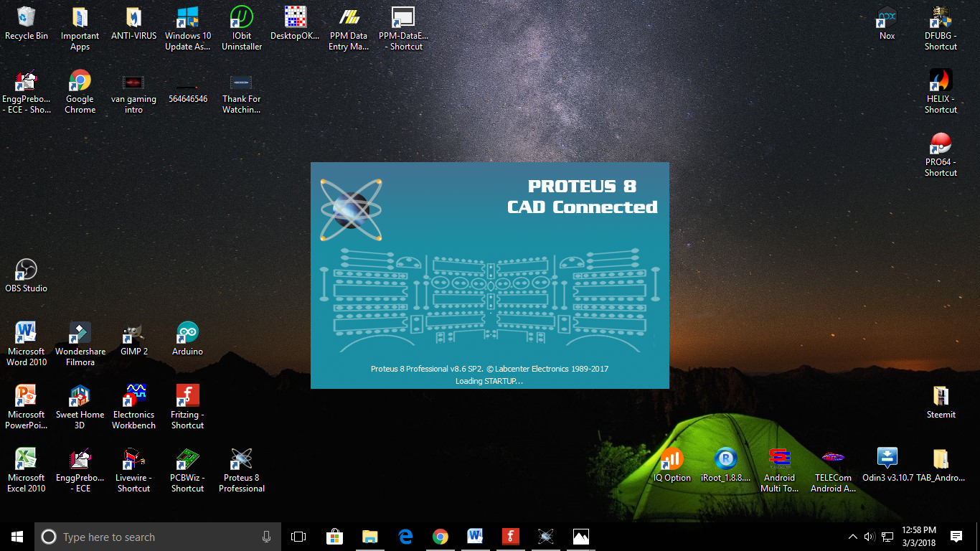Switch to the running Proteus taskbar icon

tap(545, 536)
